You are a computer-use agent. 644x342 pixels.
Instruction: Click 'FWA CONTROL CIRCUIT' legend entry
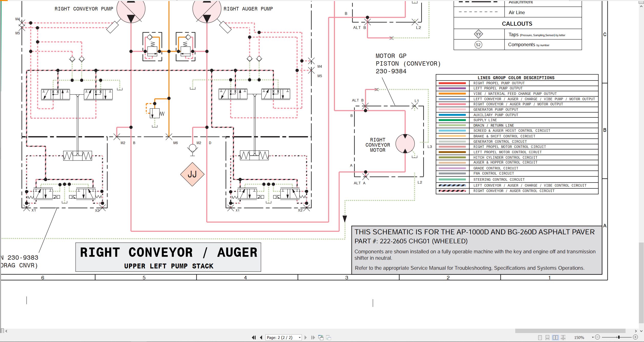[x=493, y=174]
